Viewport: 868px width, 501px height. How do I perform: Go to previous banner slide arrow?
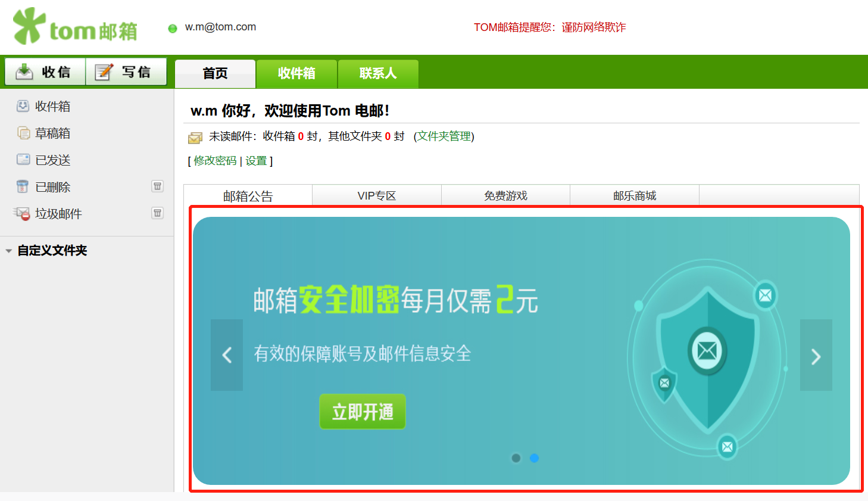tap(227, 355)
